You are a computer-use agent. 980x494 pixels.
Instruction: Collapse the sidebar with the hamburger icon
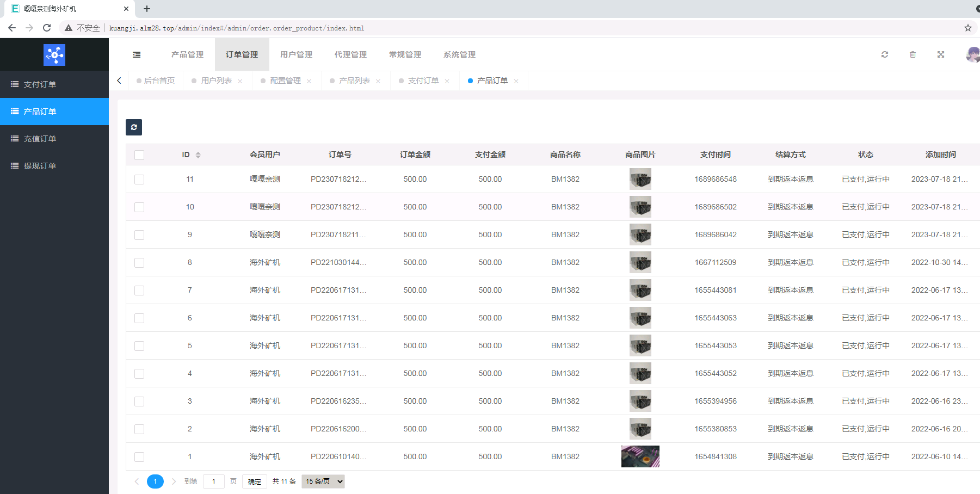[x=137, y=54]
